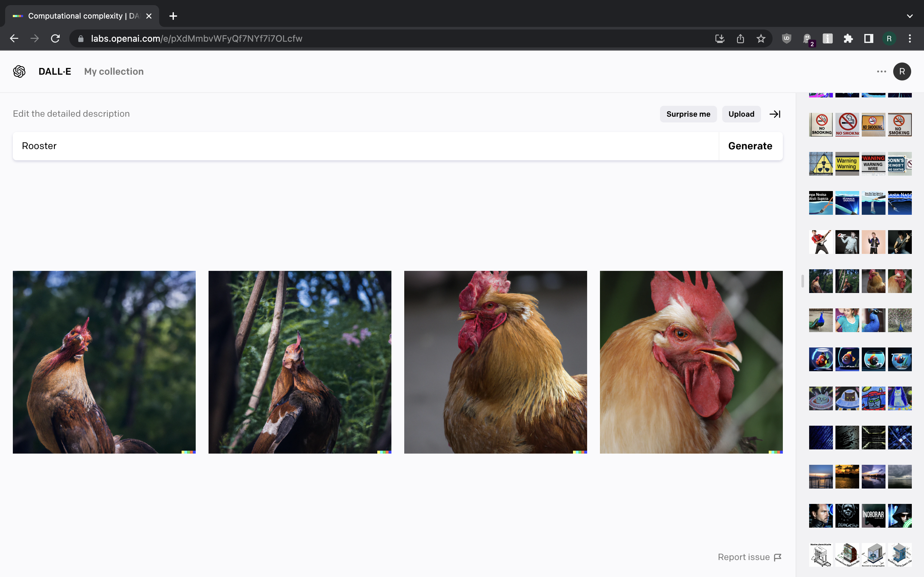Screen dimensions: 924x577
Task: Open the browser share icon
Action: 740,38
